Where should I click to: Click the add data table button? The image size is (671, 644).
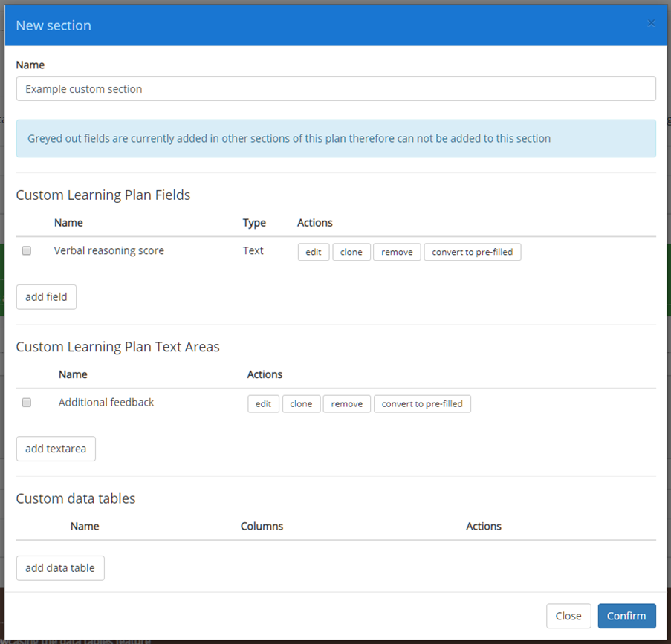tap(59, 567)
